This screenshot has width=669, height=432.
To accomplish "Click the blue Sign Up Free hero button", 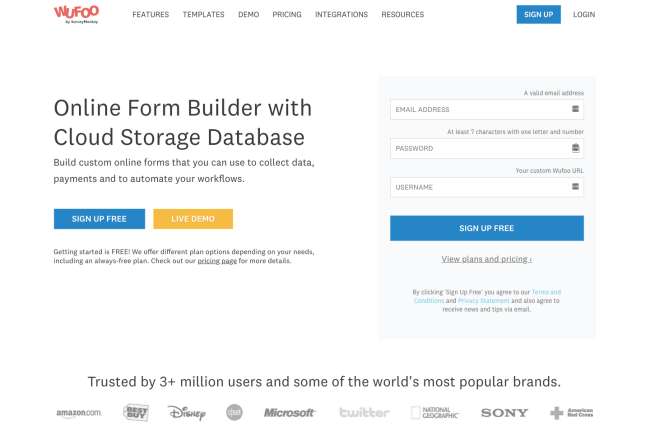I will click(x=99, y=219).
